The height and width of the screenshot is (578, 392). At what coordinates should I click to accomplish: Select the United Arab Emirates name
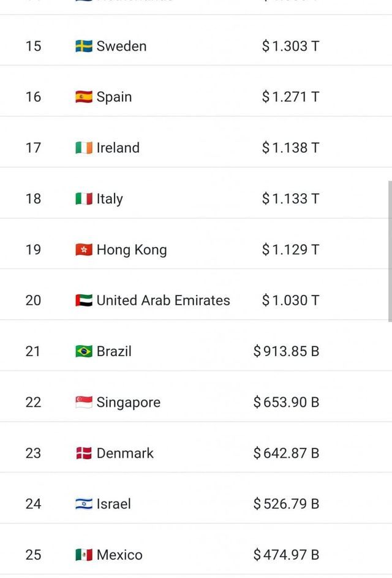(164, 300)
